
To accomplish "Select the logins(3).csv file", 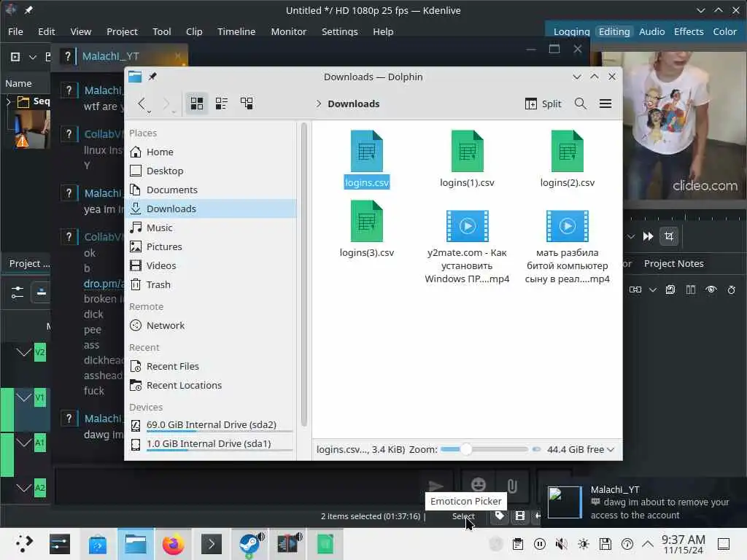I will pos(367,229).
